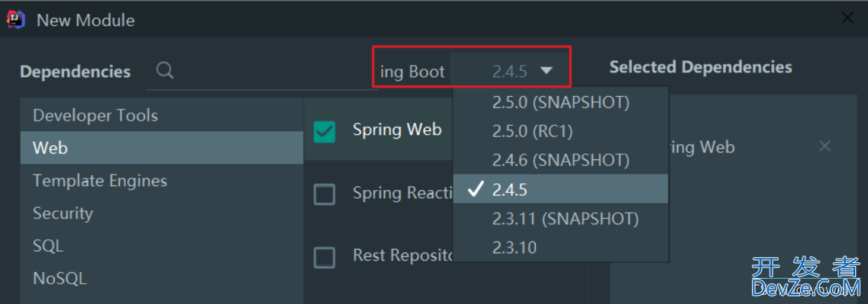The width and height of the screenshot is (868, 304).
Task: Check the Rest Repositories checkbox
Action: point(325,257)
